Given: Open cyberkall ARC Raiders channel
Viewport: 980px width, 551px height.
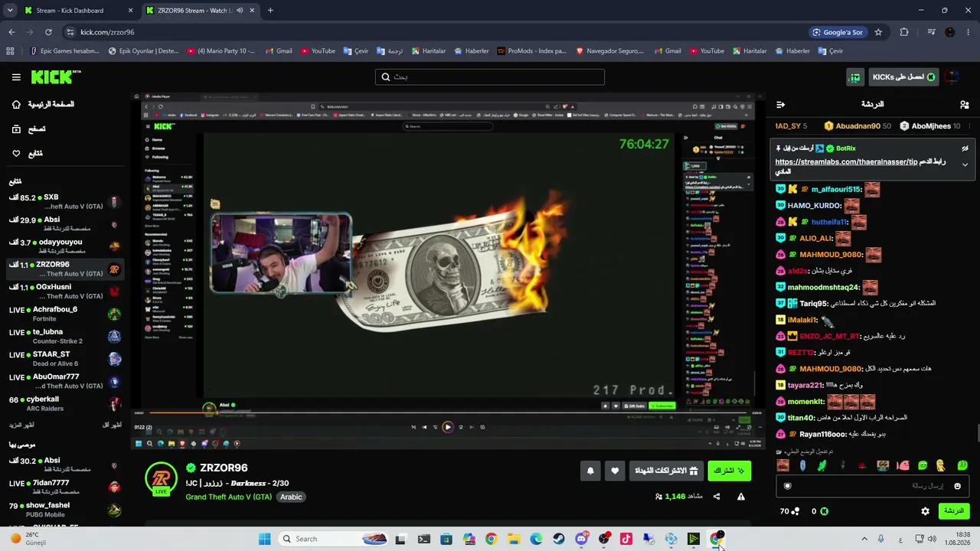Looking at the screenshot, I should coord(65,404).
